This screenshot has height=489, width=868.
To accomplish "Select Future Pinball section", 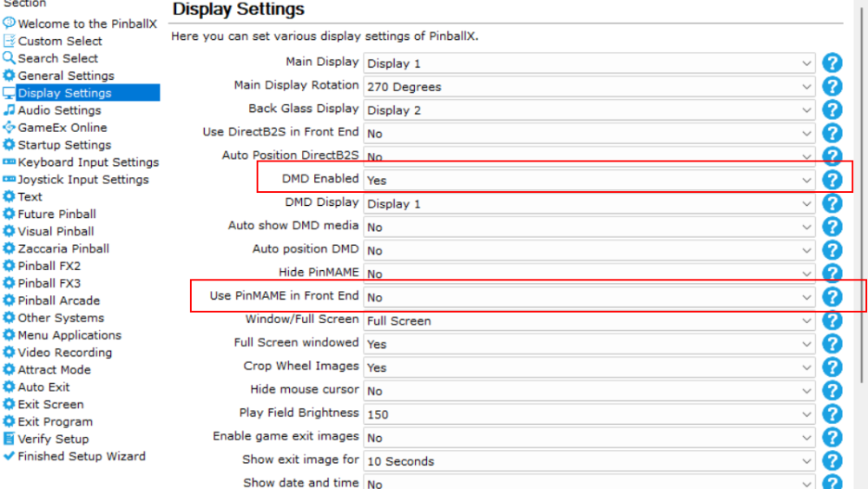I will (x=56, y=214).
